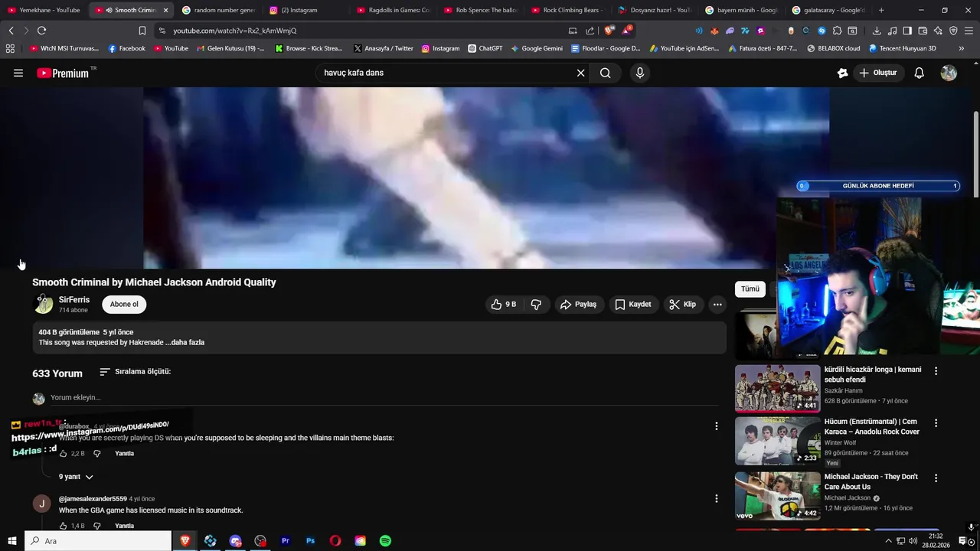Open BELABOX cloud bookmark

[834, 48]
